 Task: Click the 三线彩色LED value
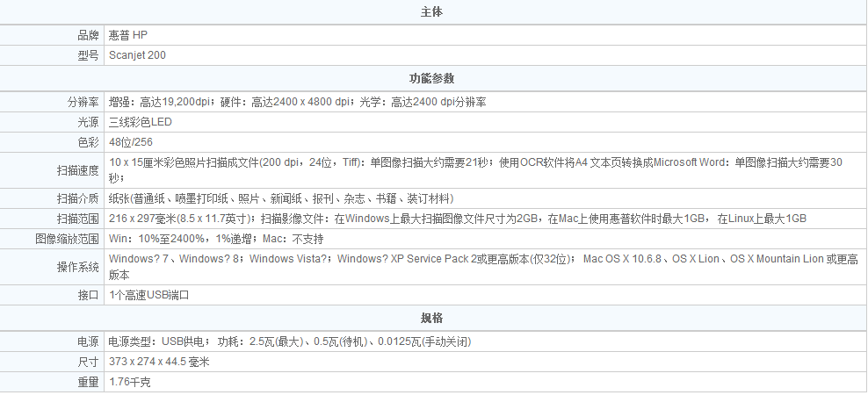(140, 122)
